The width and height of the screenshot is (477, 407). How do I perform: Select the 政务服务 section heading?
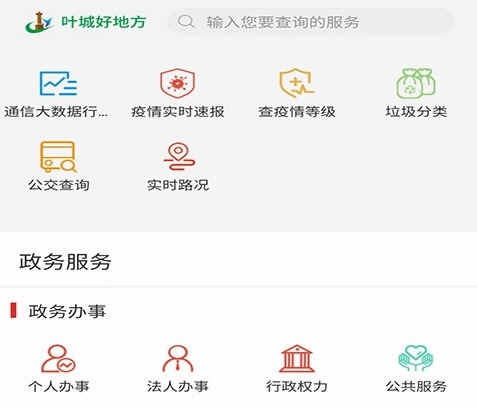click(65, 262)
